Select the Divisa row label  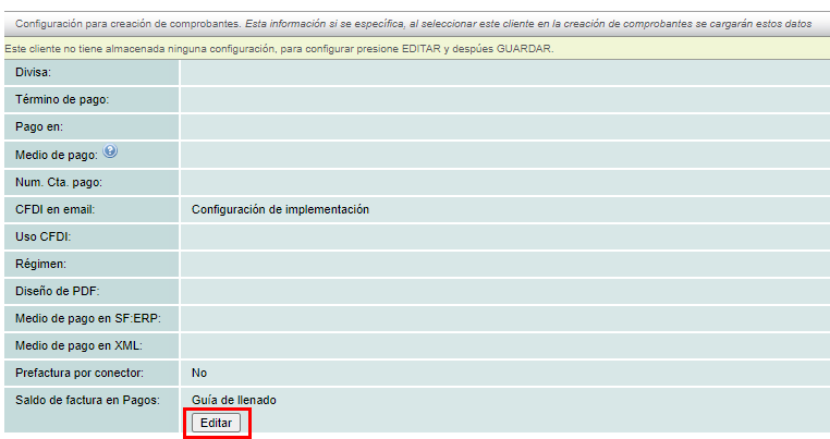point(33,72)
